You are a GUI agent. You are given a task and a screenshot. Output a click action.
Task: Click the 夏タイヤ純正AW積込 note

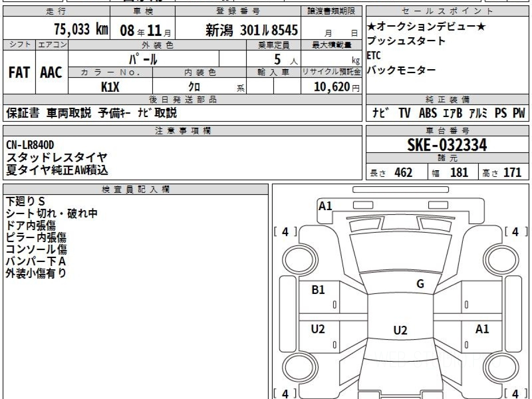[57, 169]
